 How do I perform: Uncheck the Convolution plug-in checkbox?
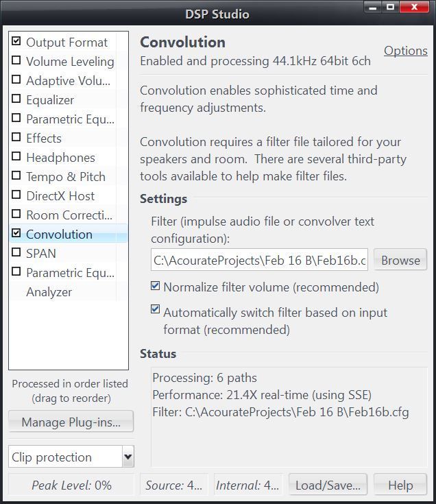point(16,233)
